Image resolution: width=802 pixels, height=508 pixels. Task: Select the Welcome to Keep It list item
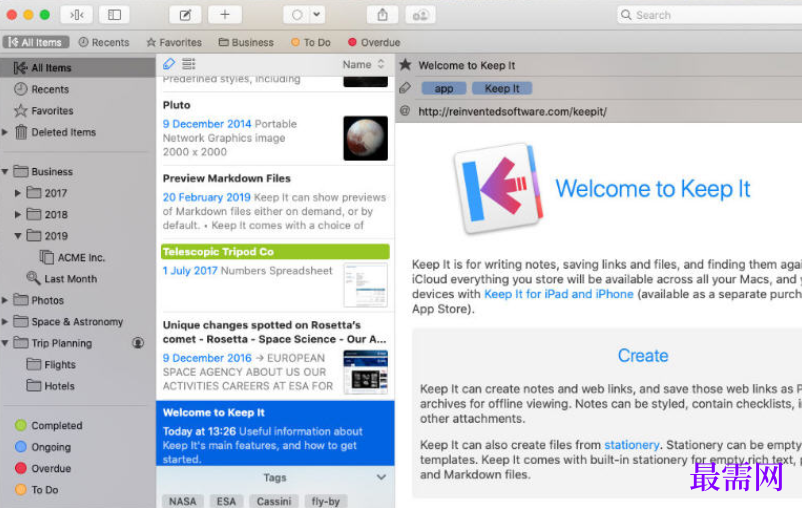coord(275,433)
